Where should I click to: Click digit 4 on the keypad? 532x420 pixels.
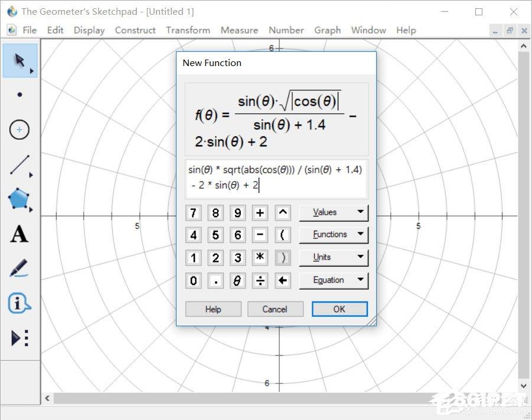194,235
